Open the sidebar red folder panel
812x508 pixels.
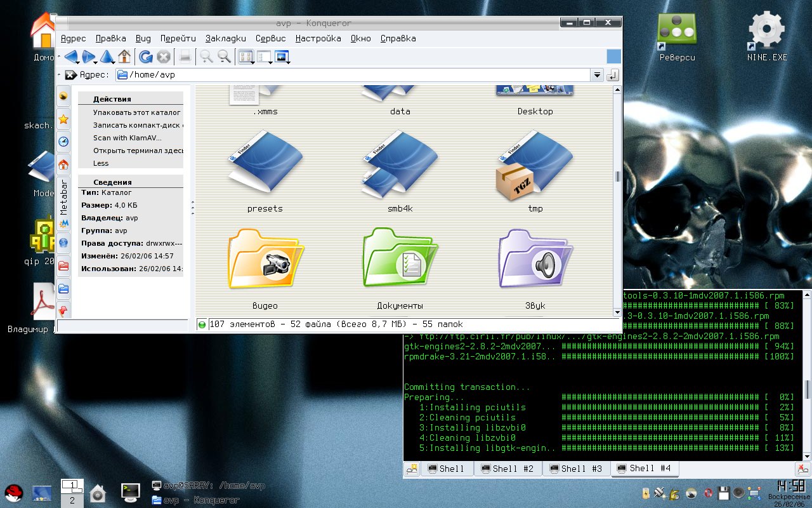63,265
